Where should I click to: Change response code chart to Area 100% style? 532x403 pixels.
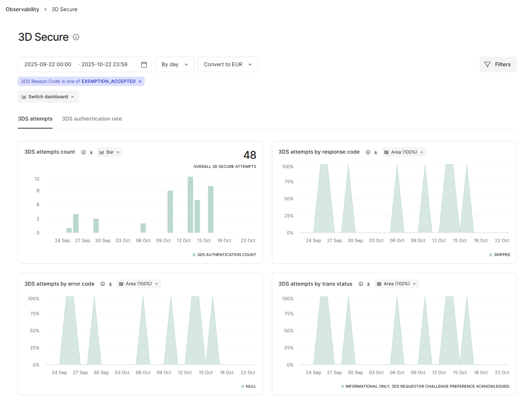pos(404,152)
